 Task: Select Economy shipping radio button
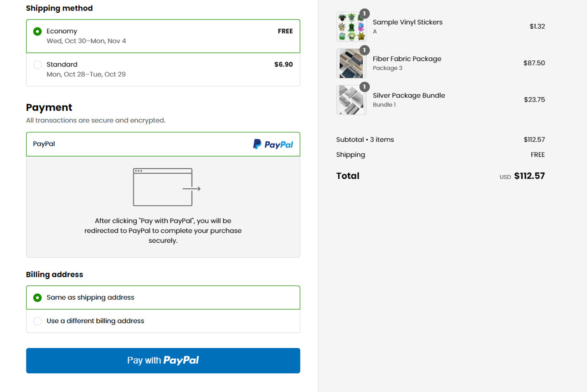(37, 31)
